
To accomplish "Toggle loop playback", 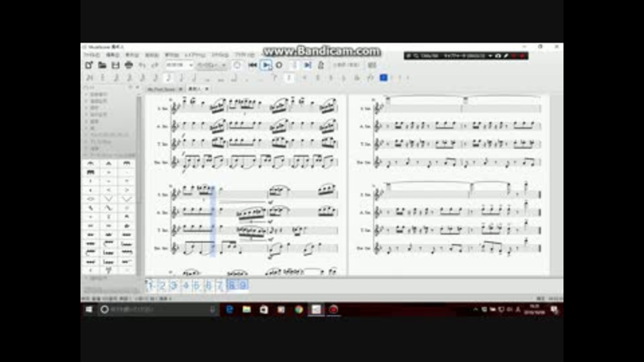I will [x=279, y=65].
